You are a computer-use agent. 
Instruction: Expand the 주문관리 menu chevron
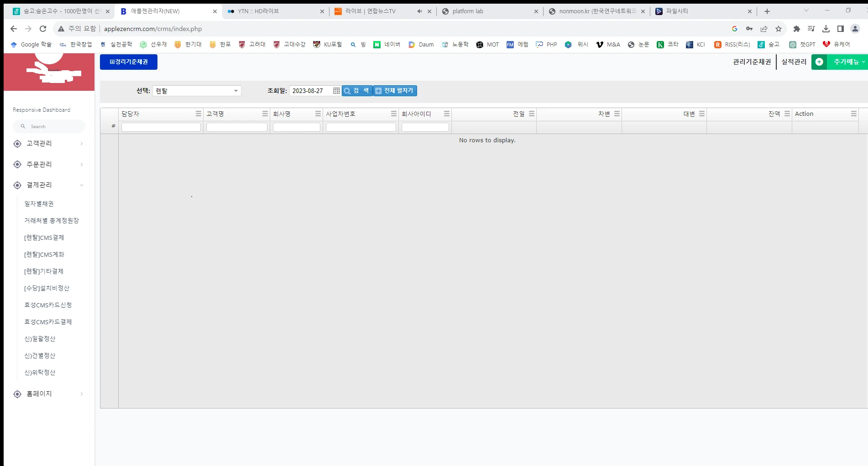(82, 165)
